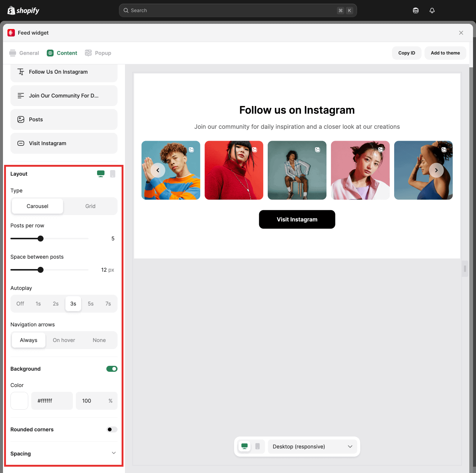
Task: Switch to the General tab
Action: point(24,53)
